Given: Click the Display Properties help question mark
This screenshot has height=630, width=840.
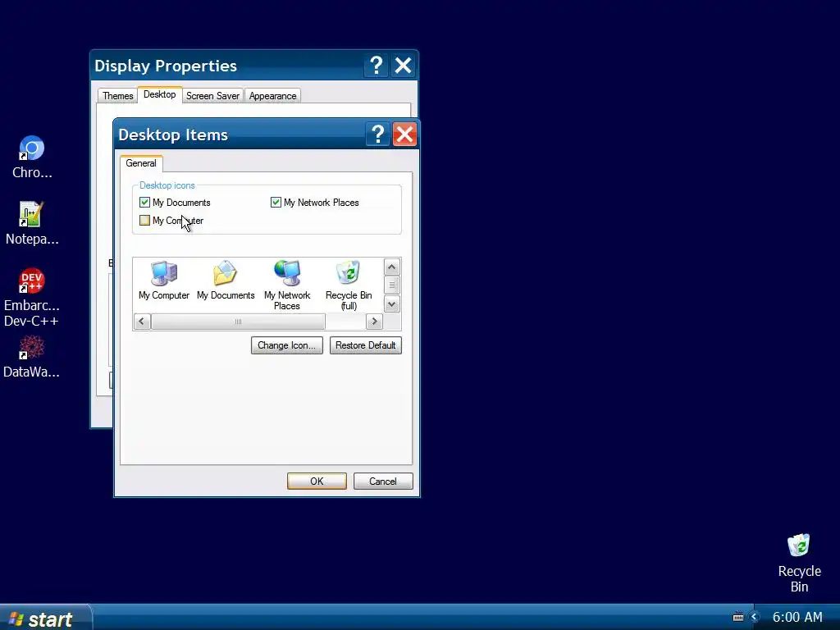Looking at the screenshot, I should click(376, 66).
